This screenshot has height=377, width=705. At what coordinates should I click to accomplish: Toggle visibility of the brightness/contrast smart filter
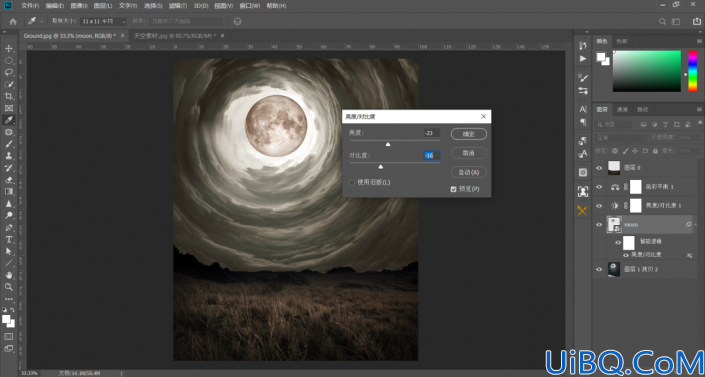(x=625, y=255)
